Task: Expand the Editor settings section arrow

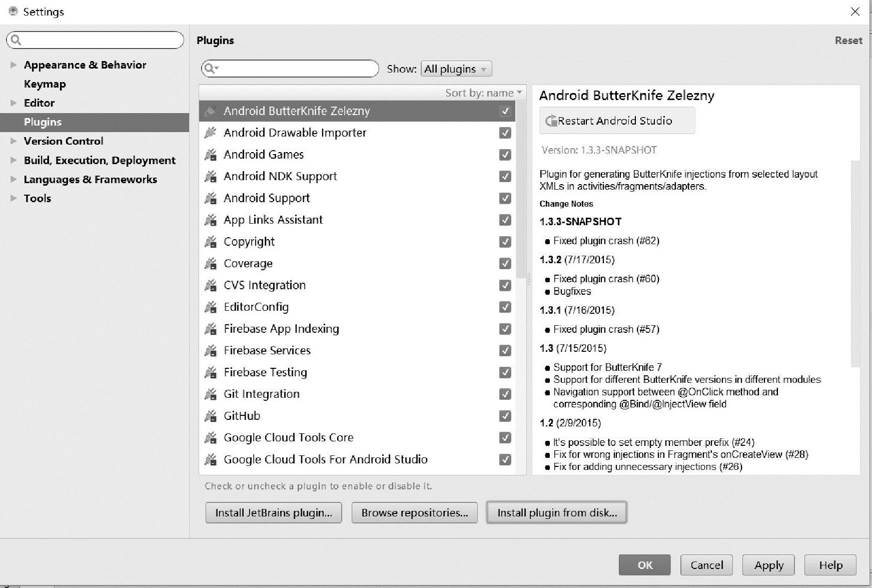Action: coord(14,103)
